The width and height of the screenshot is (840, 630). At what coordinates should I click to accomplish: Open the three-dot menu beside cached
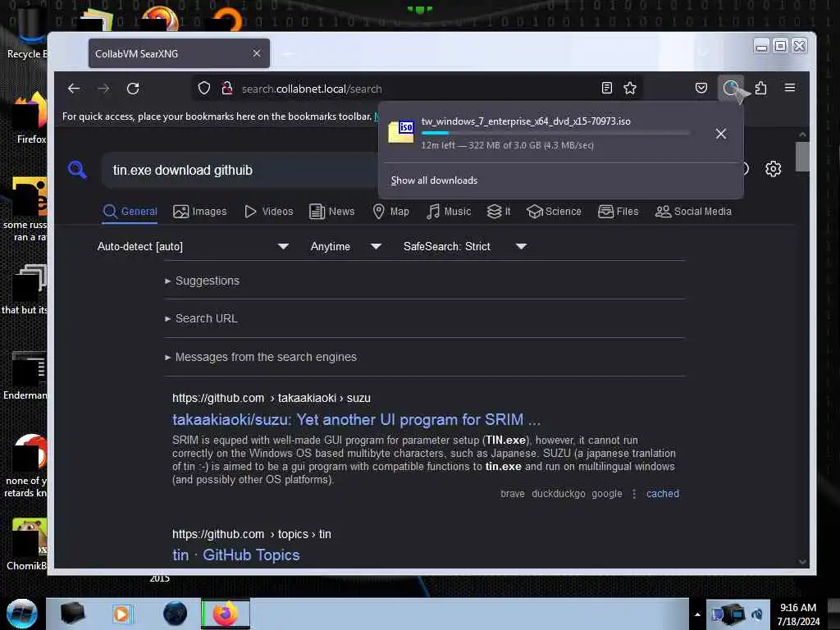click(x=634, y=494)
